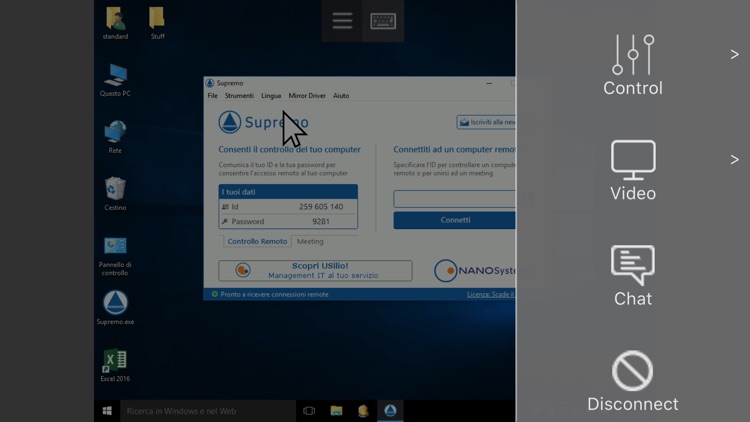This screenshot has width=750, height=422.
Task: Switch to the Controllo Remoto tab
Action: click(257, 241)
